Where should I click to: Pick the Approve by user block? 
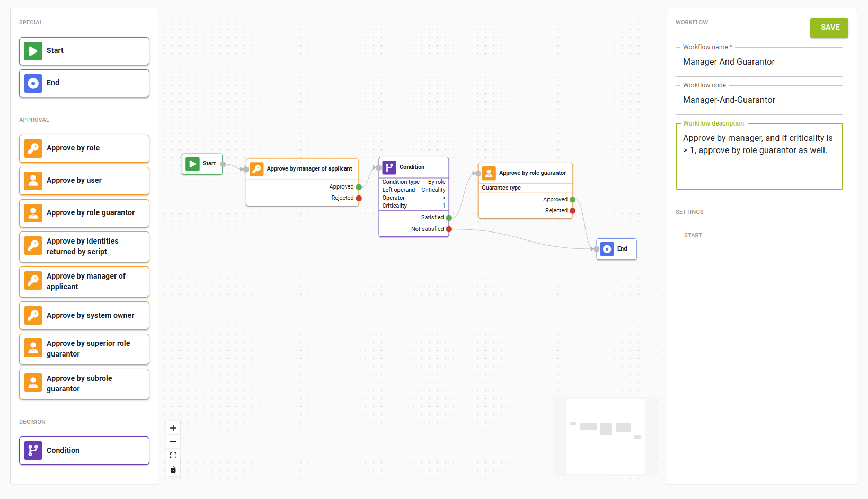coord(84,181)
